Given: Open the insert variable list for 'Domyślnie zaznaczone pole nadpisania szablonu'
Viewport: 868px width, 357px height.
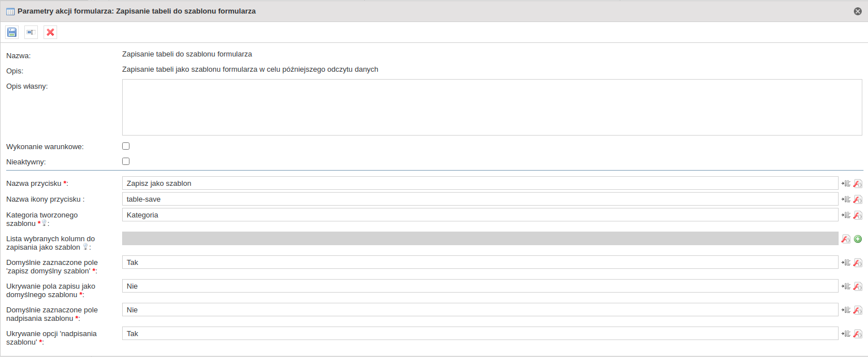Looking at the screenshot, I should tap(846, 310).
